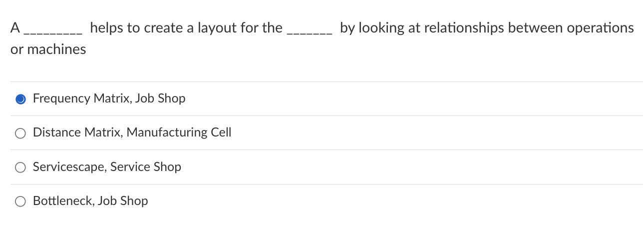This screenshot has width=644, height=230.
Task: Click 'Service Shop' in the third answer
Action: 146,166
